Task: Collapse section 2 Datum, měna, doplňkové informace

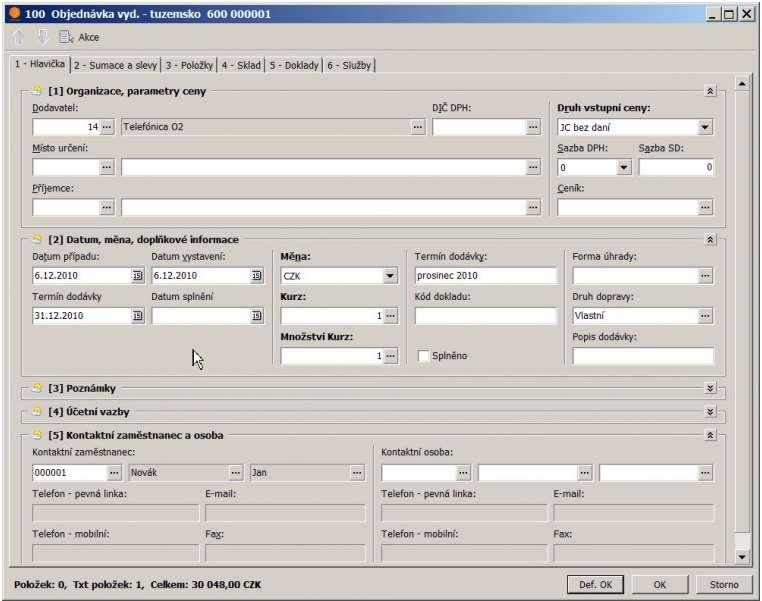Action: click(x=710, y=240)
